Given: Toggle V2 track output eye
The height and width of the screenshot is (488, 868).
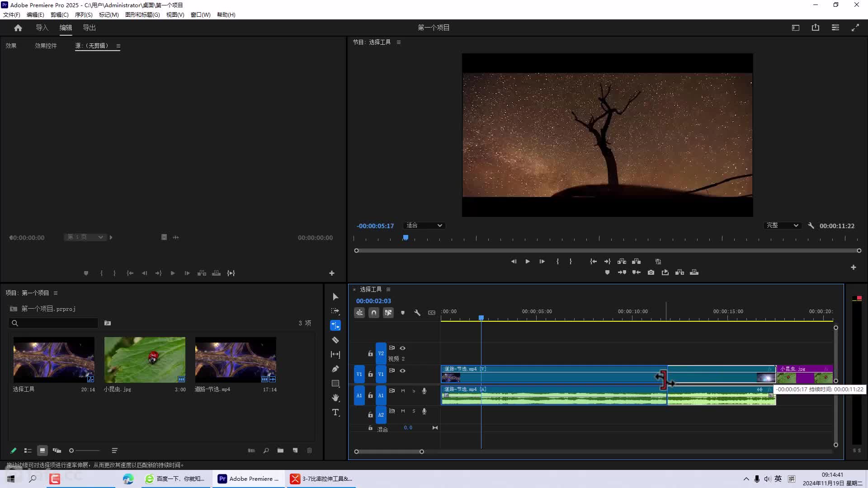Looking at the screenshot, I should (402, 348).
